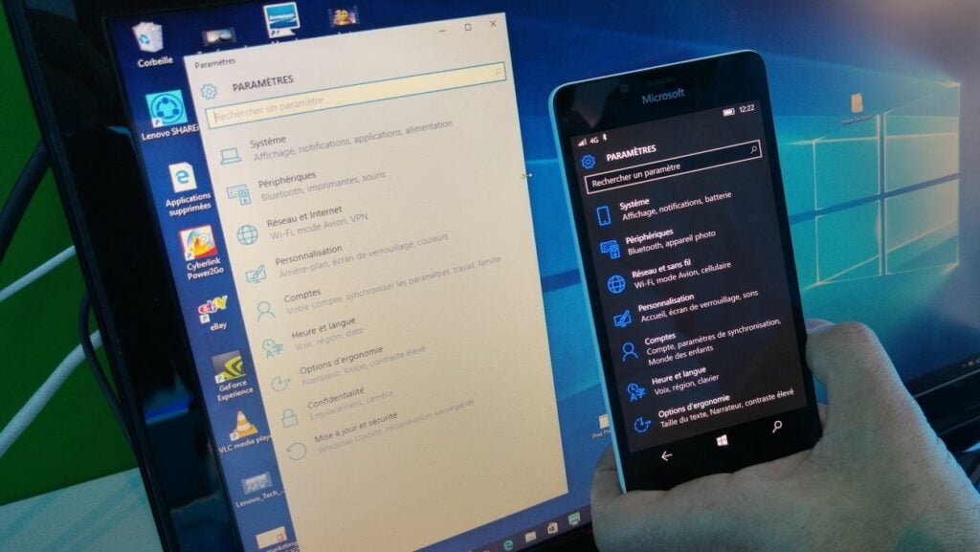Tap the gear icon on the phone screen
The width and height of the screenshot is (980, 552).
click(589, 163)
